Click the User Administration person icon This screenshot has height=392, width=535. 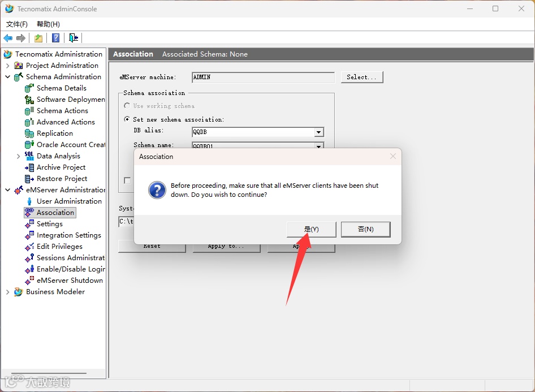(x=29, y=201)
